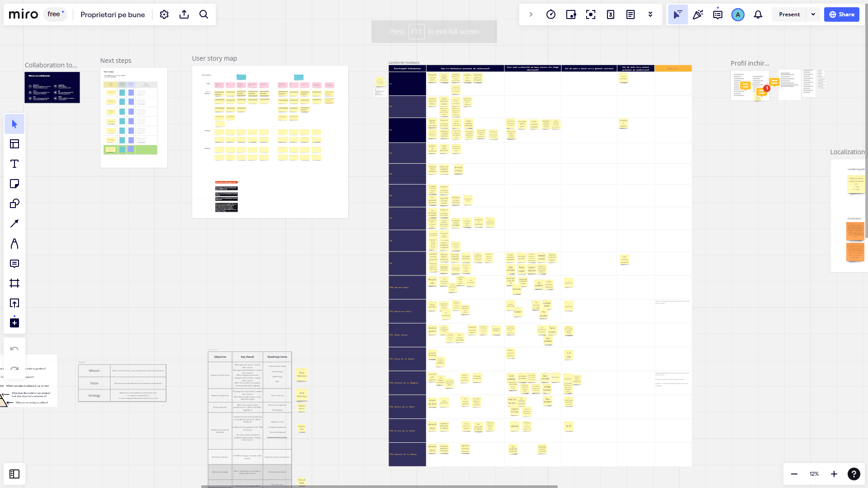Select the Connection line arrow tool

pyautogui.click(x=14, y=223)
